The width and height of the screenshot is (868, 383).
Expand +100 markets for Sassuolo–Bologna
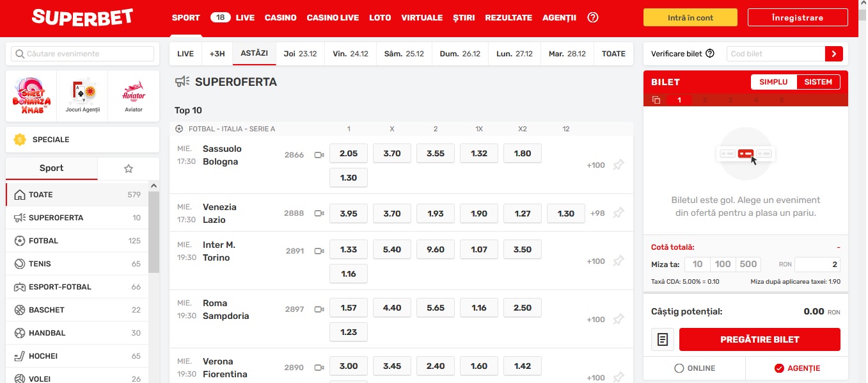click(596, 165)
